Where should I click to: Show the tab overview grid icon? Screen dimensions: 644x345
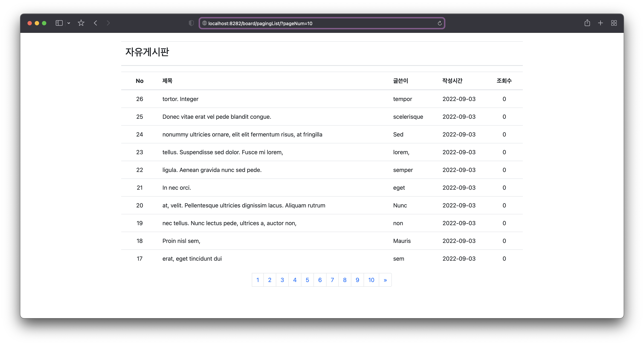coord(614,23)
